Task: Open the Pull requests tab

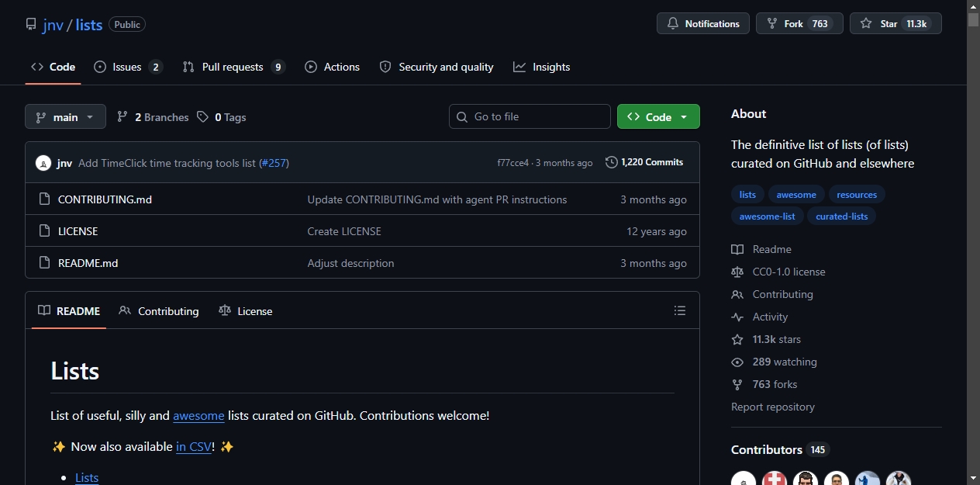Action: (x=233, y=67)
